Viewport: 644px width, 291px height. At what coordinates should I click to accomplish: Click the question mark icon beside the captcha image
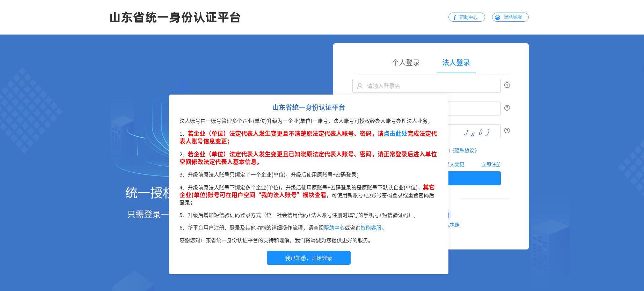click(507, 130)
